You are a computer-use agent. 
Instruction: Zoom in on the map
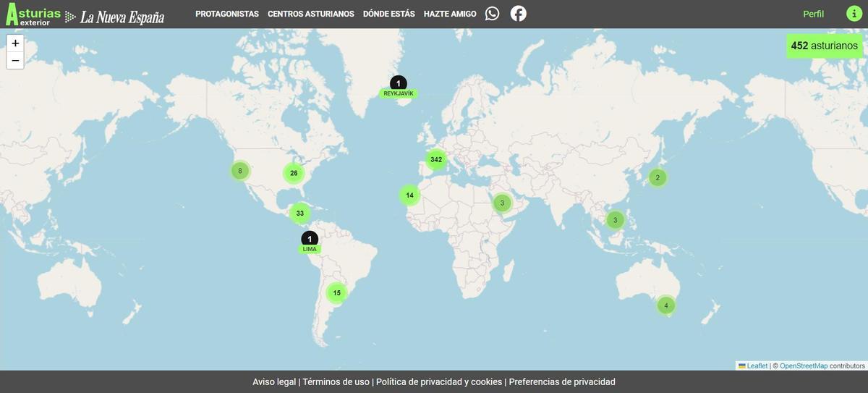tap(15, 43)
